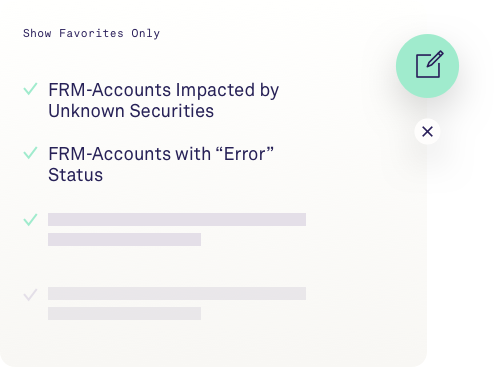Image resolution: width=494 pixels, height=367 pixels.
Task: Click the green edit note icon
Action: pos(427,66)
